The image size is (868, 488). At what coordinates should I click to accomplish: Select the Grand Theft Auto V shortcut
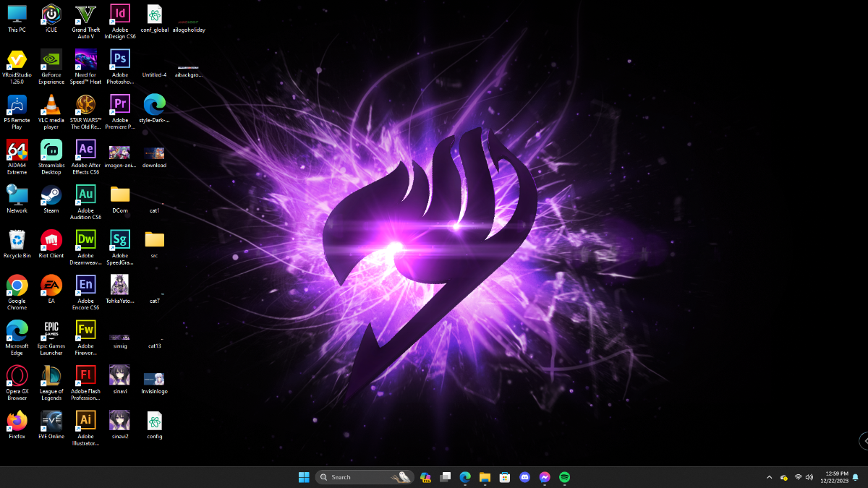pos(85,14)
